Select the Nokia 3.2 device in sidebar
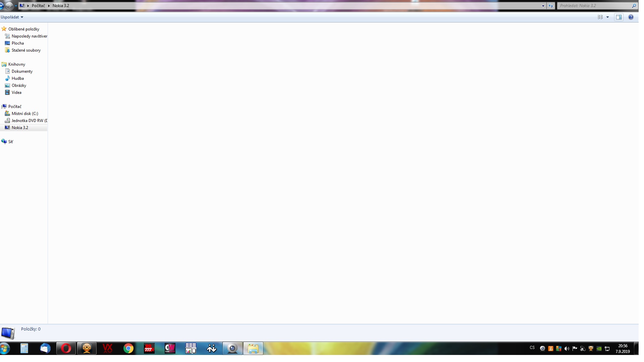Image resolution: width=644 pixels, height=362 pixels. (x=20, y=128)
